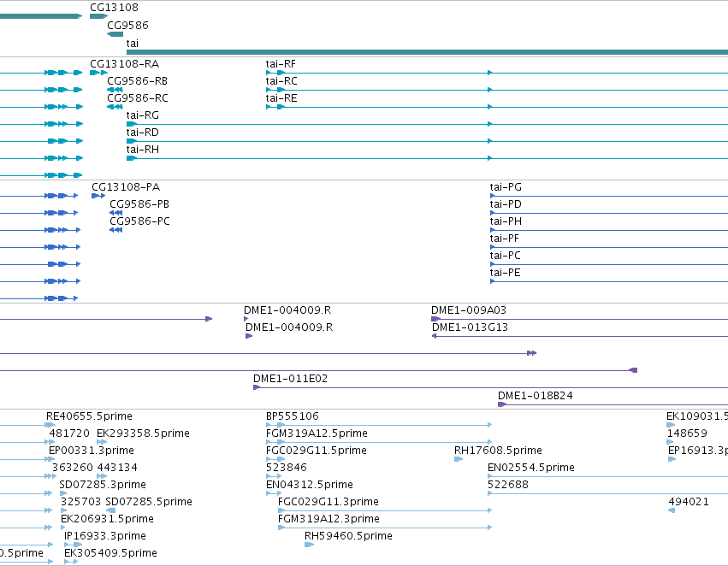Click the tai-RF transcript label
Screen dimensions: 728x566
pyautogui.click(x=281, y=64)
